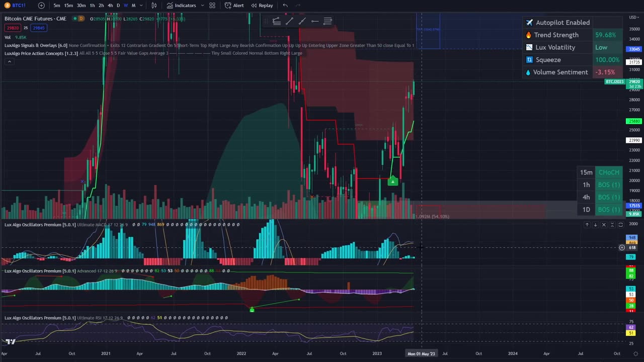Click the Vol indicator legend
The width and height of the screenshot is (644, 362).
8,37
